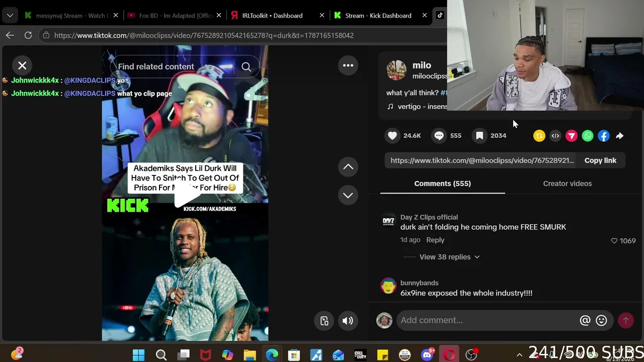Click bunnybands commenter avatar
This screenshot has width=644, height=362.
point(388,286)
